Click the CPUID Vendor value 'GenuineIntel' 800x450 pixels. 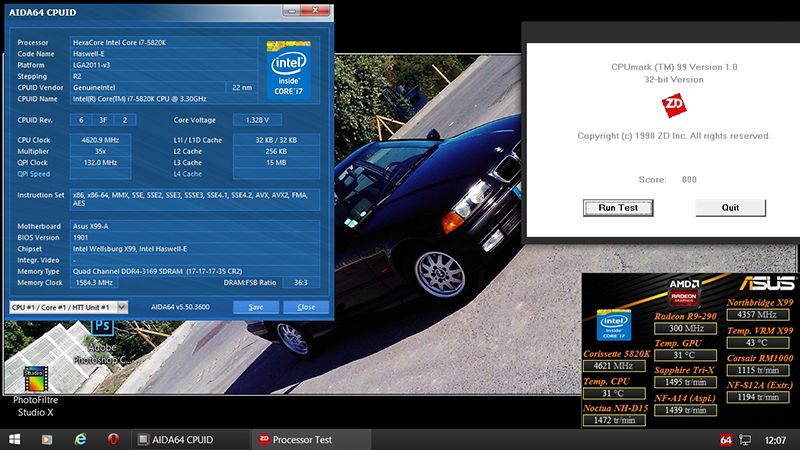coord(147,88)
